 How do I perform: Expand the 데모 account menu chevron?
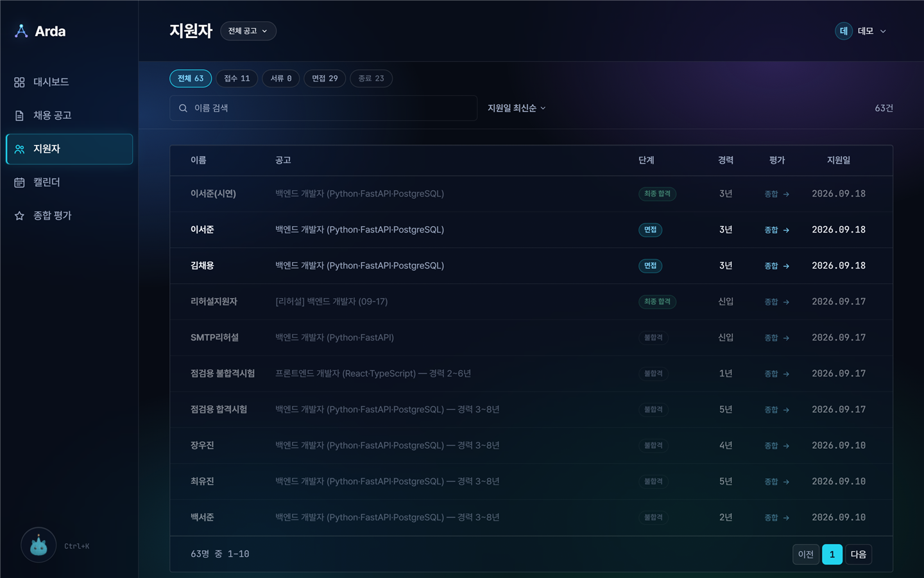[883, 31]
